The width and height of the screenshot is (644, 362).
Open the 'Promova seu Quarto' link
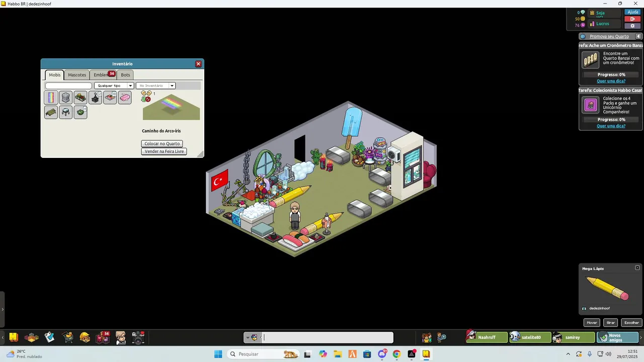click(x=609, y=36)
